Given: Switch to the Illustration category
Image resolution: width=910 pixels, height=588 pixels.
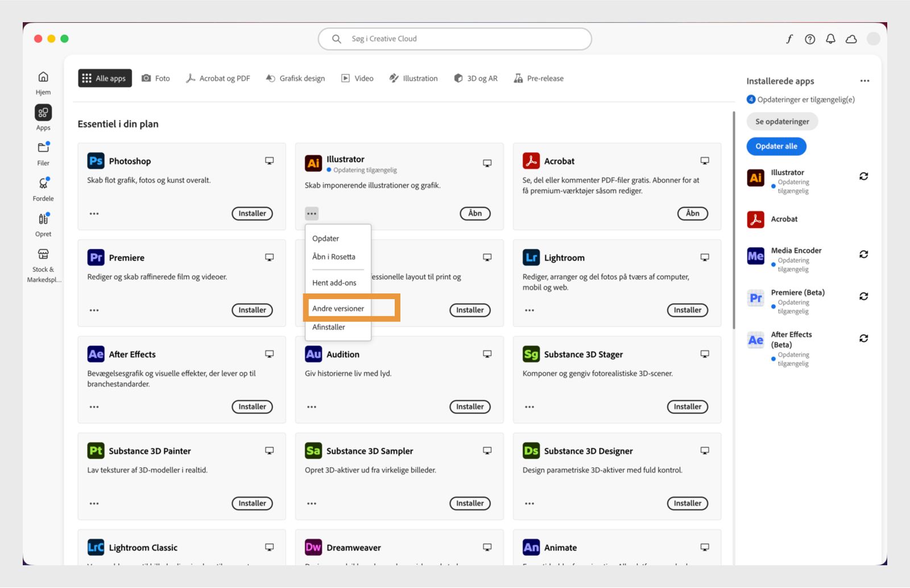Looking at the screenshot, I should click(x=413, y=78).
